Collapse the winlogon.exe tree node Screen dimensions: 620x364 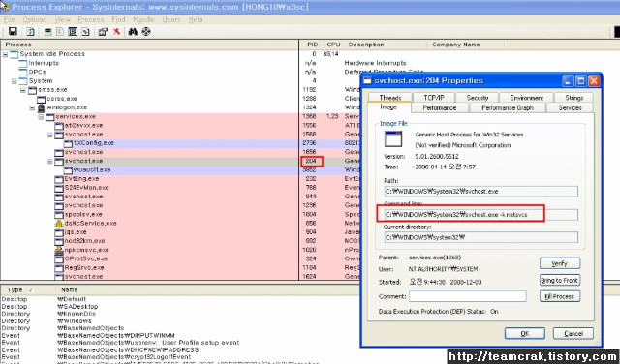tap(32, 107)
